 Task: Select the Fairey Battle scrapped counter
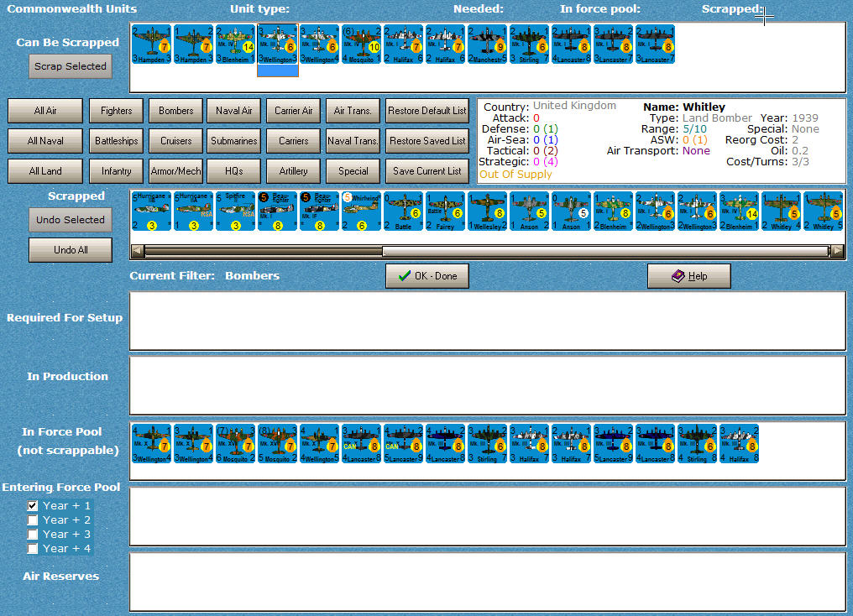click(446, 211)
